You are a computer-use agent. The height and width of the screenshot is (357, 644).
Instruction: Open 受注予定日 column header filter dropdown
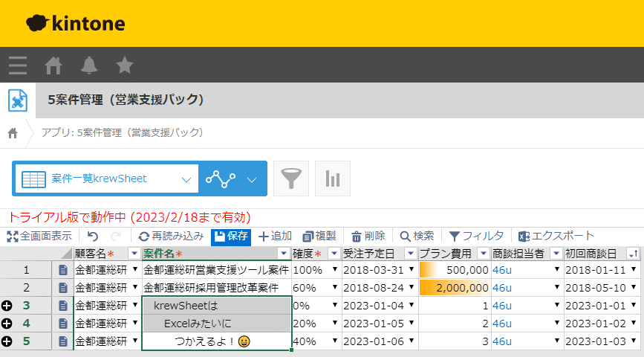point(410,254)
